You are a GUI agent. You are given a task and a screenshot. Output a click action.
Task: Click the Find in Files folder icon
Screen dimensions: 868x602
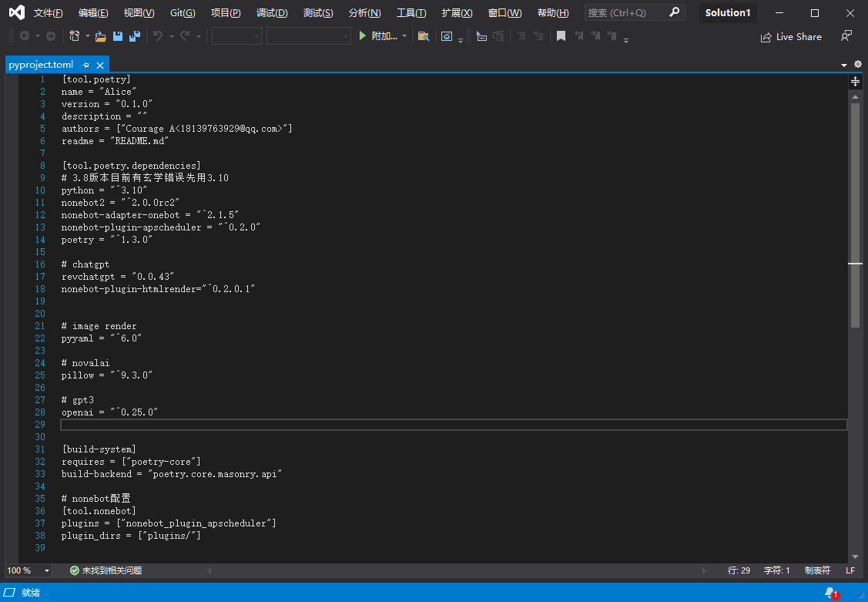point(424,36)
